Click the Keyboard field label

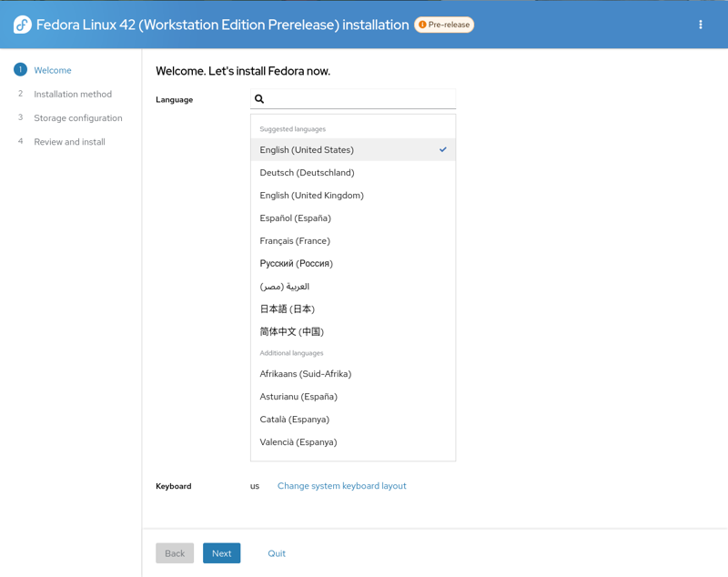coord(173,486)
